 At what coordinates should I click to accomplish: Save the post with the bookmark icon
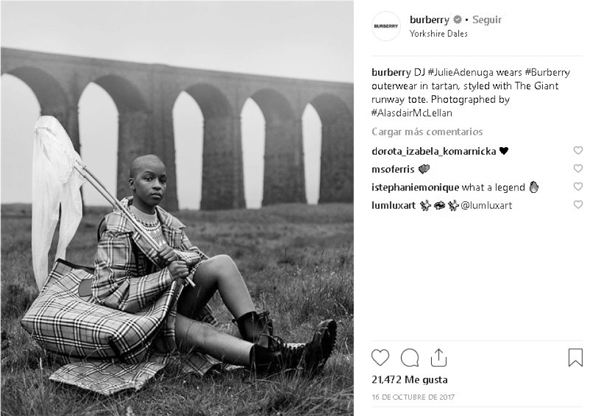pos(575,357)
